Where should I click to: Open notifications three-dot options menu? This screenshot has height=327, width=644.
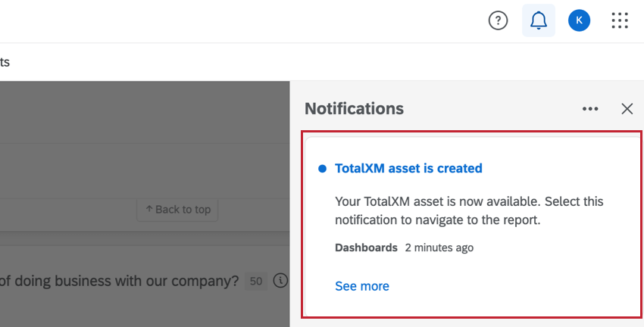pyautogui.click(x=590, y=109)
